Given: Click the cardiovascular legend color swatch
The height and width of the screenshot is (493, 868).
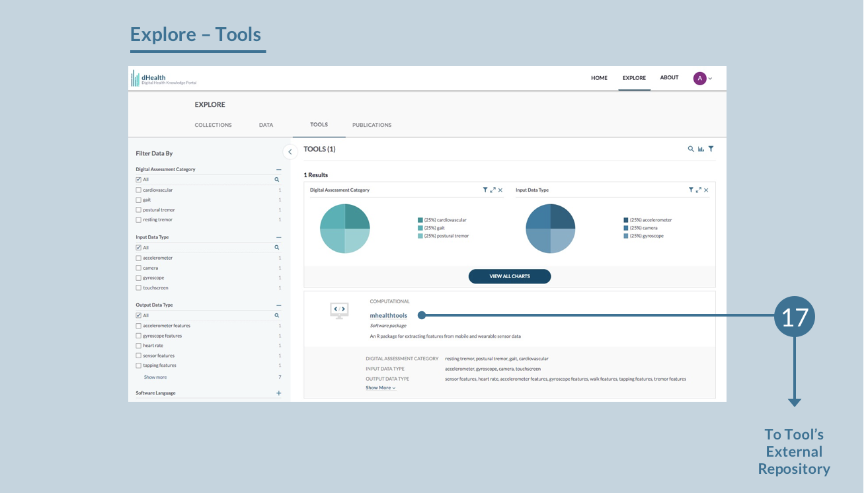Looking at the screenshot, I should click(420, 220).
